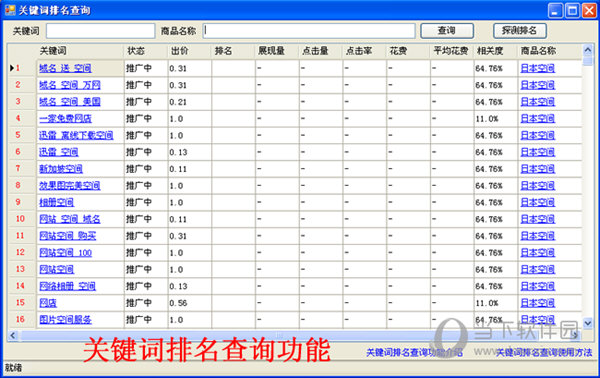Open the keyword link 新加坡空间

pos(61,169)
